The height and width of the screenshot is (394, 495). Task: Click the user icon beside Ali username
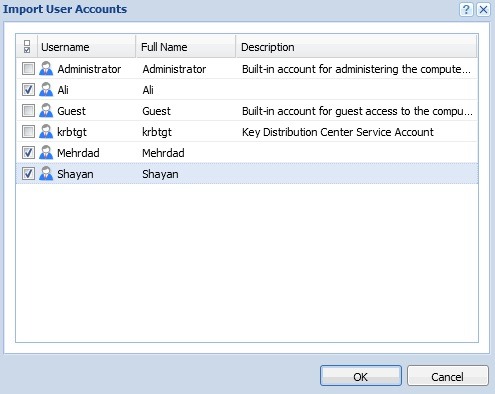pos(46,90)
